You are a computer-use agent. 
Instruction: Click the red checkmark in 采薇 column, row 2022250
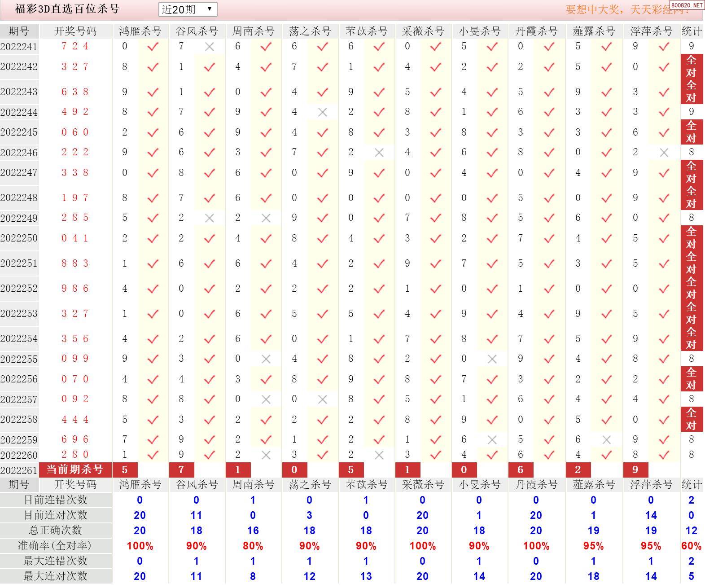tap(436, 238)
